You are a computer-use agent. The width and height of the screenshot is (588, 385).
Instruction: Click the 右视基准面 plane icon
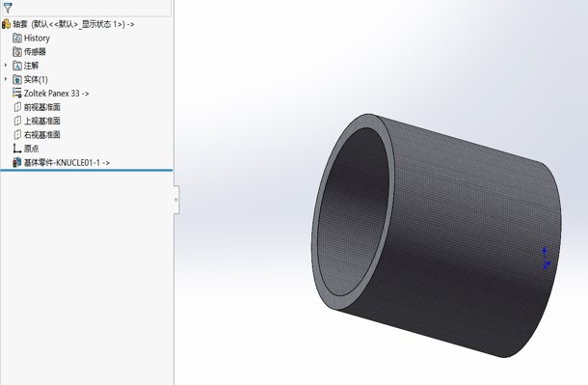click(17, 134)
